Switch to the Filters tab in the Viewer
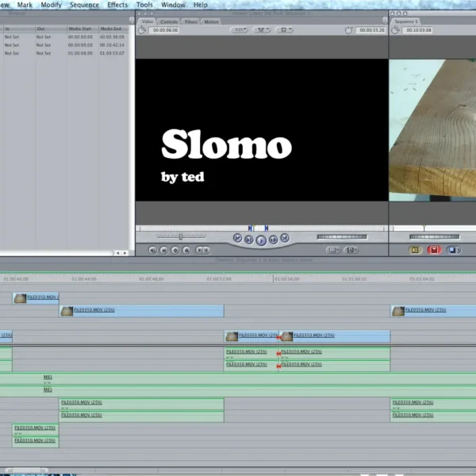This screenshot has height=476, width=476. coord(191,21)
